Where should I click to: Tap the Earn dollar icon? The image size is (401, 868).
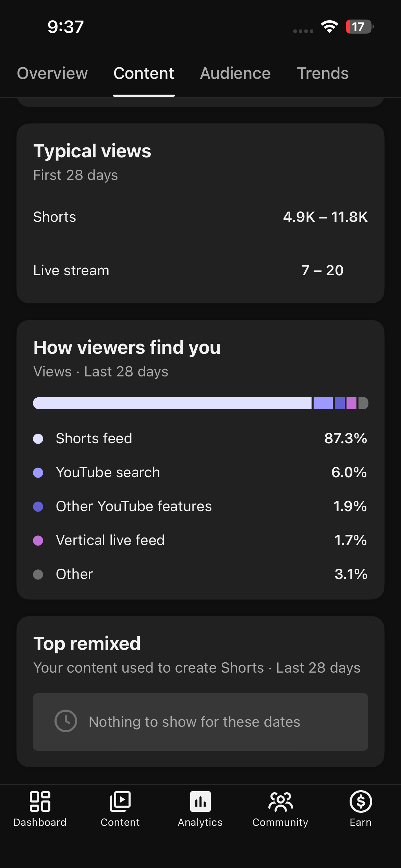361,801
